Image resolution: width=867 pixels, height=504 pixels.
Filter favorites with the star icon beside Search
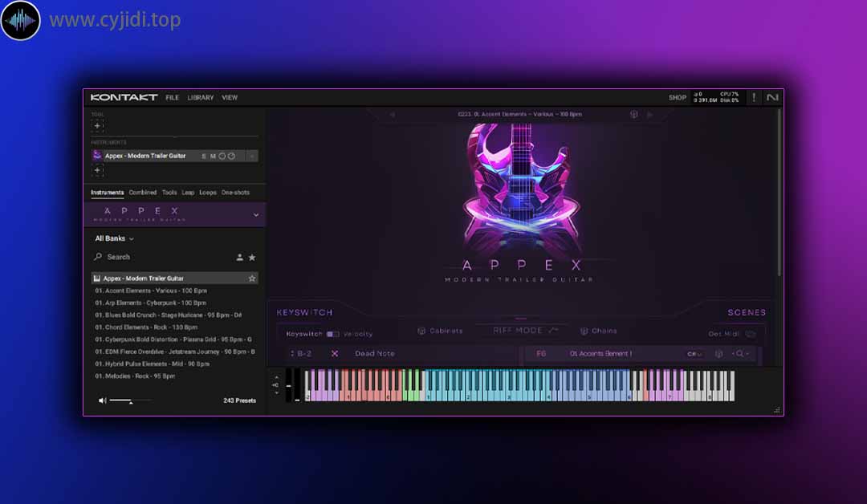click(252, 258)
